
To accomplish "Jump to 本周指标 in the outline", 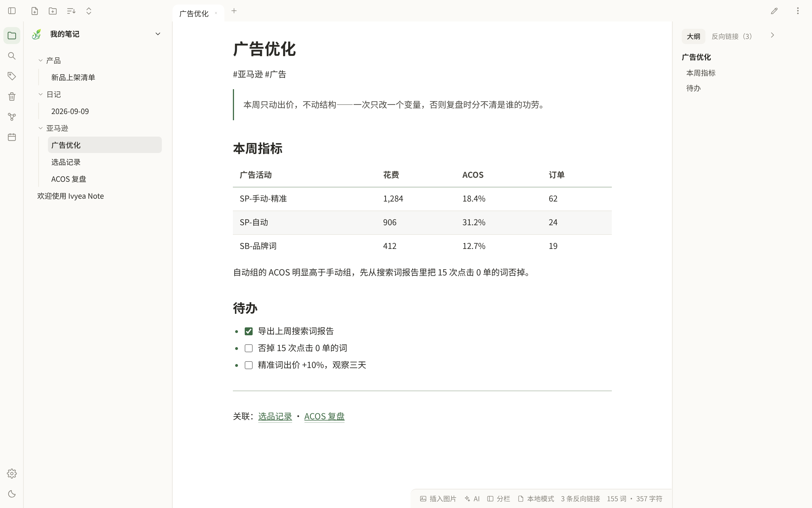I will click(701, 73).
